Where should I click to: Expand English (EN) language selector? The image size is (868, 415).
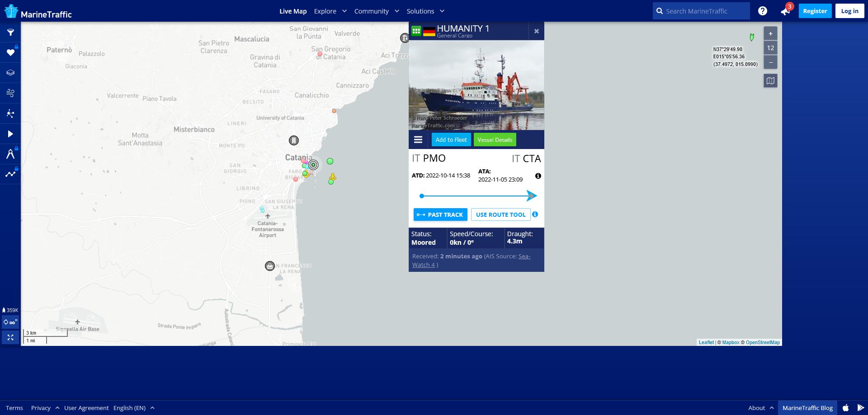[134, 408]
